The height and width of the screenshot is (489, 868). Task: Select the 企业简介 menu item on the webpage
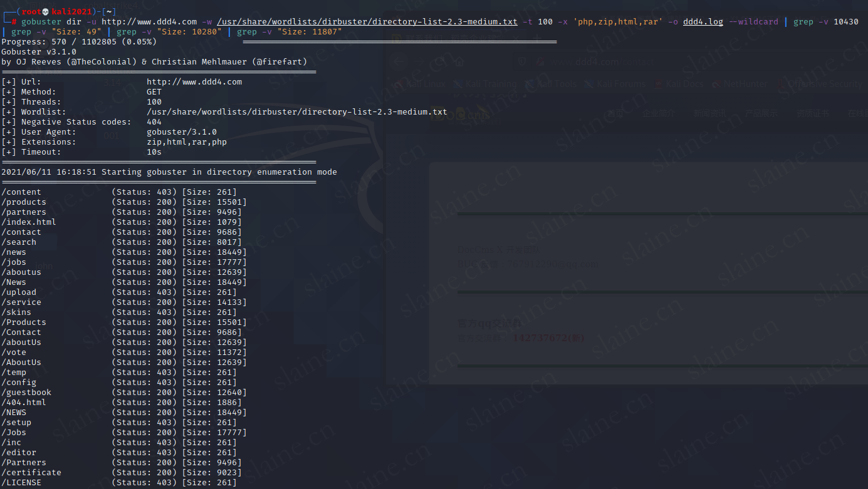(x=658, y=114)
